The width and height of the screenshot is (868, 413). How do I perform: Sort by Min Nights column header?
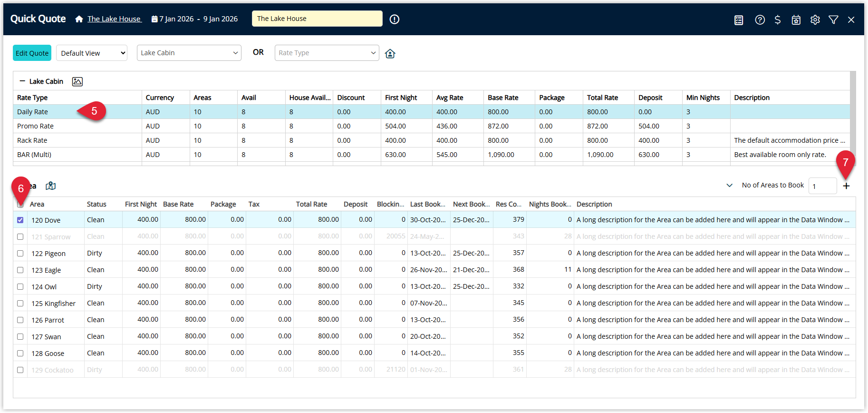[703, 98]
